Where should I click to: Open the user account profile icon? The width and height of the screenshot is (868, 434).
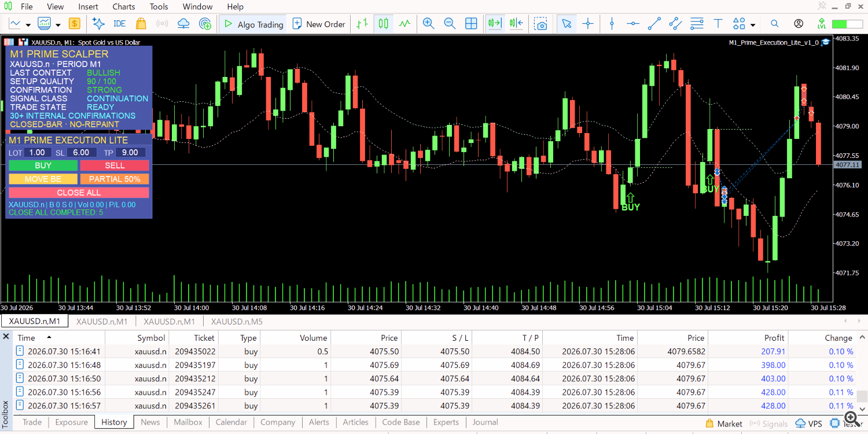pyautogui.click(x=799, y=24)
